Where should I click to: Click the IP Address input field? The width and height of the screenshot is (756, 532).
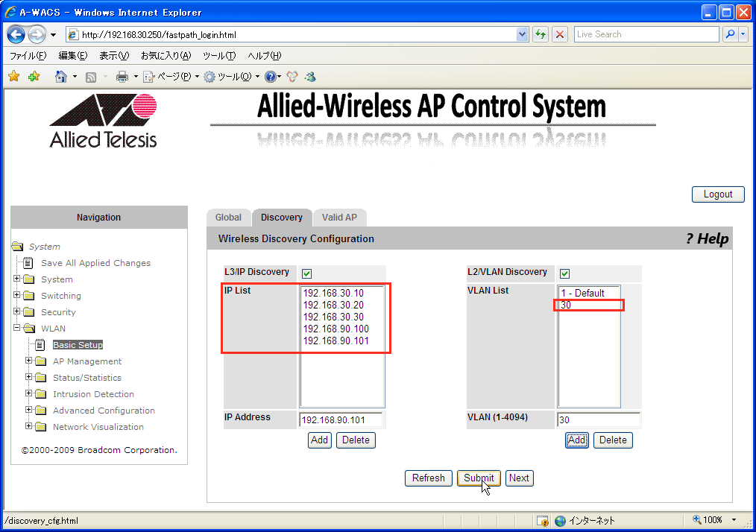[341, 419]
